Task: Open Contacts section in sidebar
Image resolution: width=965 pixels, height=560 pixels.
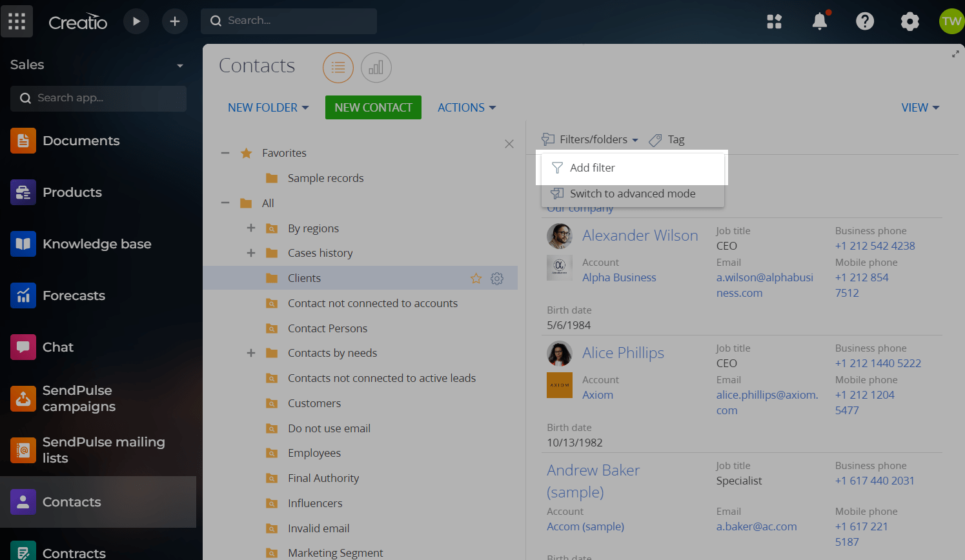Action: (98, 502)
